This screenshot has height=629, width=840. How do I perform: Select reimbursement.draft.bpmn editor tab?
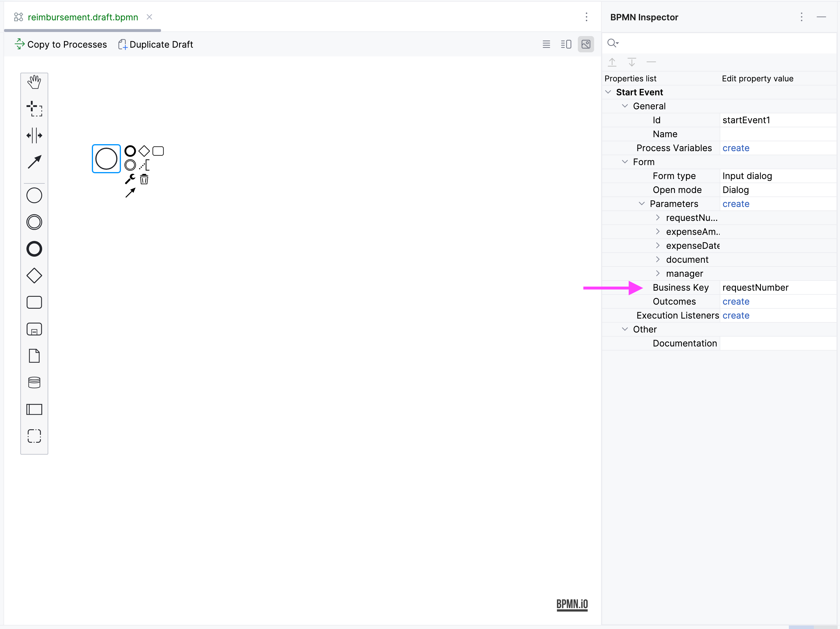click(x=83, y=17)
